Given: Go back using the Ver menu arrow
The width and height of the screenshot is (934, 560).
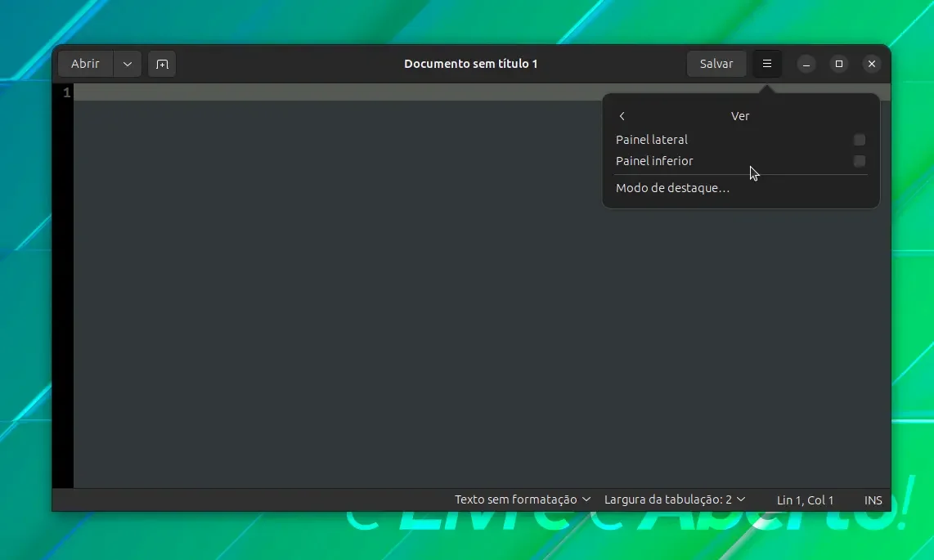Looking at the screenshot, I should 622,116.
